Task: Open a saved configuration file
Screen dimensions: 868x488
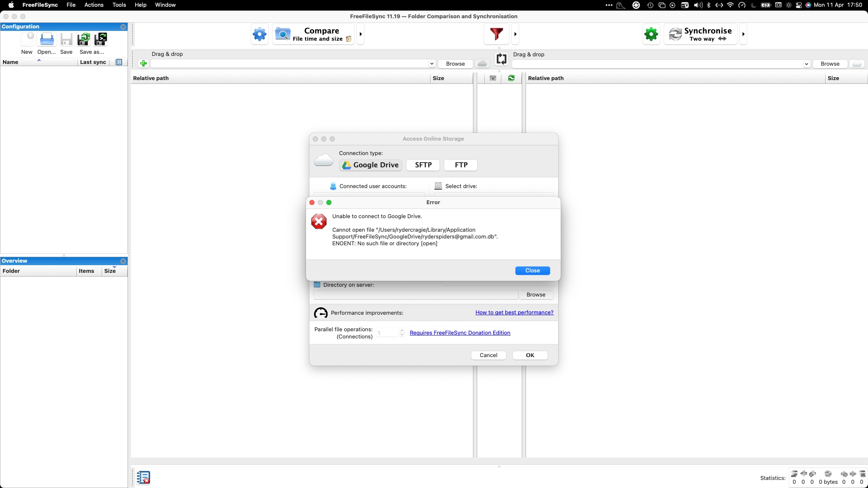Action: (47, 39)
